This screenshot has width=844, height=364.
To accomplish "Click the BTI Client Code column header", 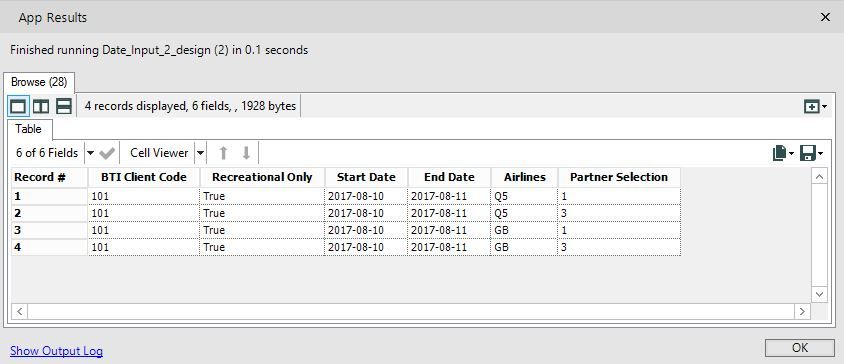I will point(144,177).
